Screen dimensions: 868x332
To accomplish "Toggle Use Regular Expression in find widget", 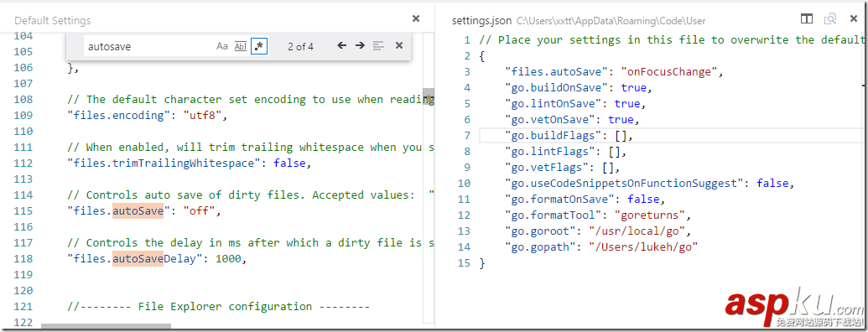I will pyautogui.click(x=259, y=46).
